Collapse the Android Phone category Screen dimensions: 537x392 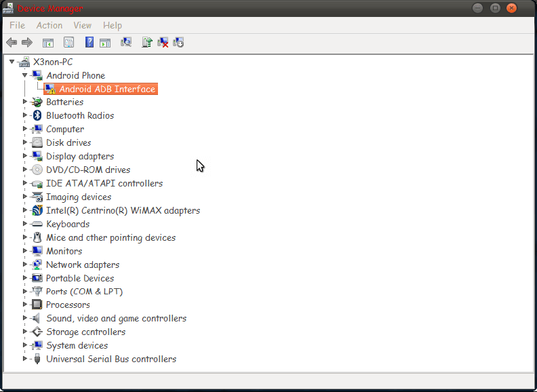point(25,75)
